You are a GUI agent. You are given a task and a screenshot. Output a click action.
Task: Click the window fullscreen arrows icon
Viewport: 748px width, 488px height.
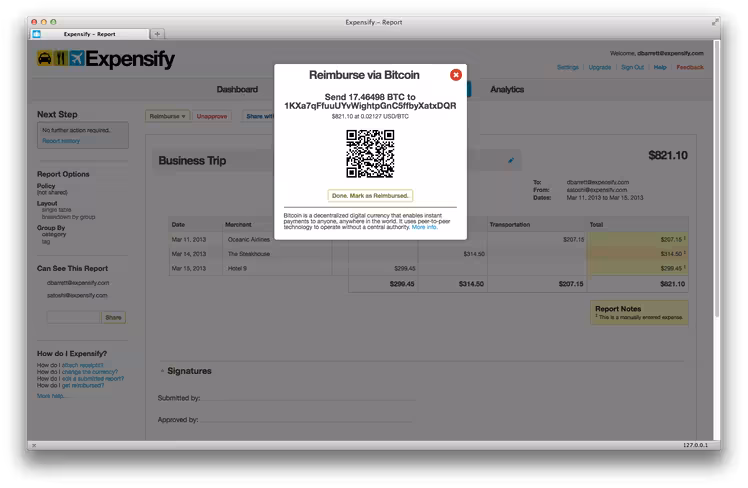715,22
